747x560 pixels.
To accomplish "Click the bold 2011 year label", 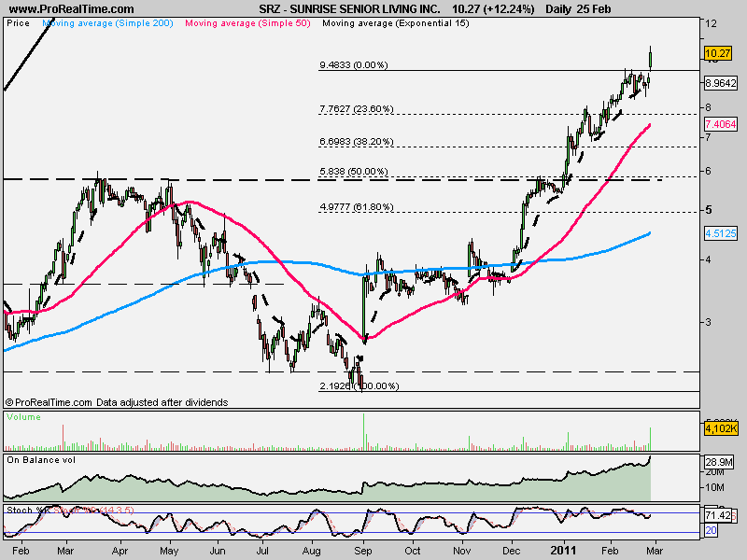I will tap(563, 551).
